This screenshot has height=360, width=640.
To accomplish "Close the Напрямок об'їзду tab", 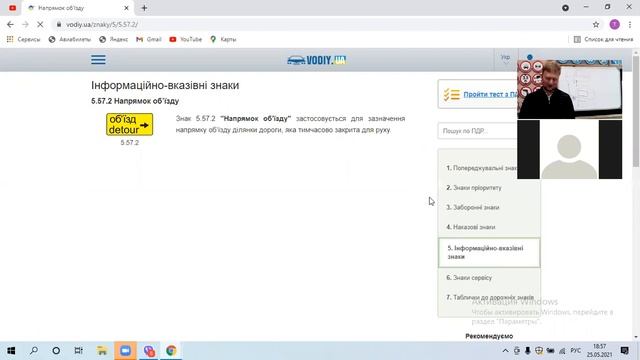I will click(x=126, y=8).
